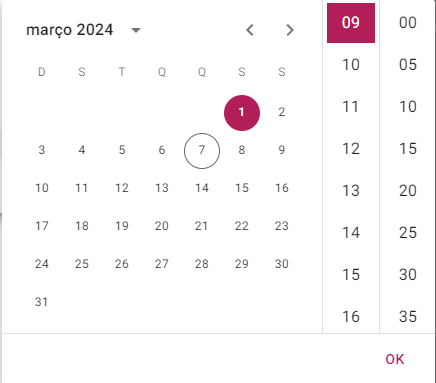This screenshot has height=383, width=436.
Task: Select day 1 highlighted in calendar
Action: (242, 113)
